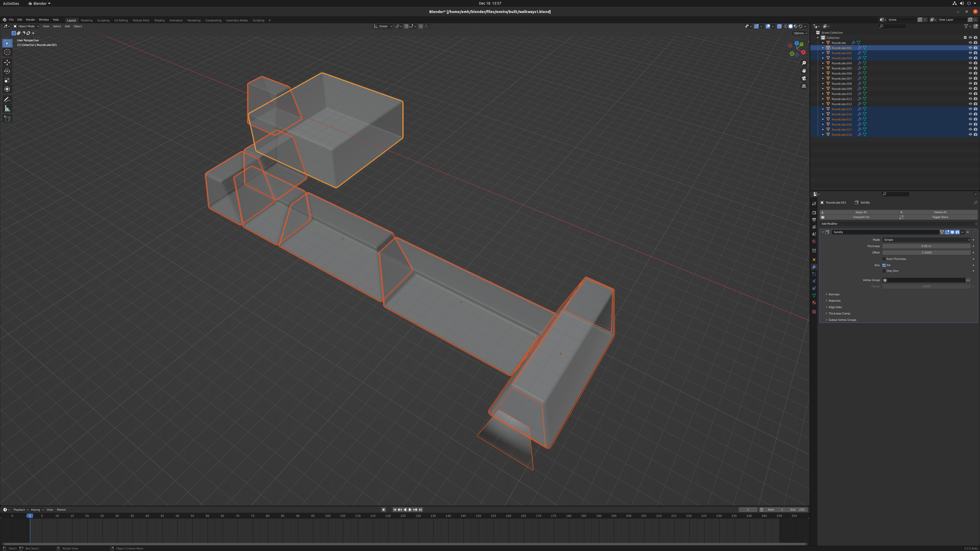Open the Physics properties tab
Image resolution: width=980 pixels, height=551 pixels.
(814, 281)
